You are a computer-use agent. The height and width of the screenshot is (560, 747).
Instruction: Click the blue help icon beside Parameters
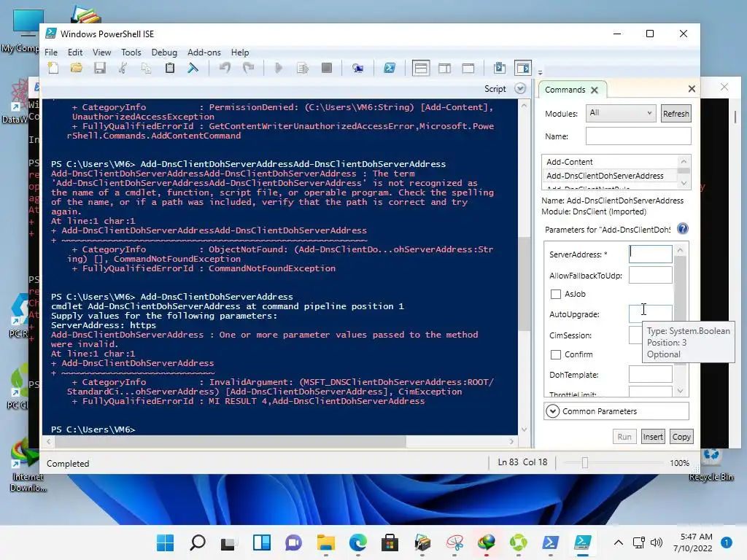(683, 229)
